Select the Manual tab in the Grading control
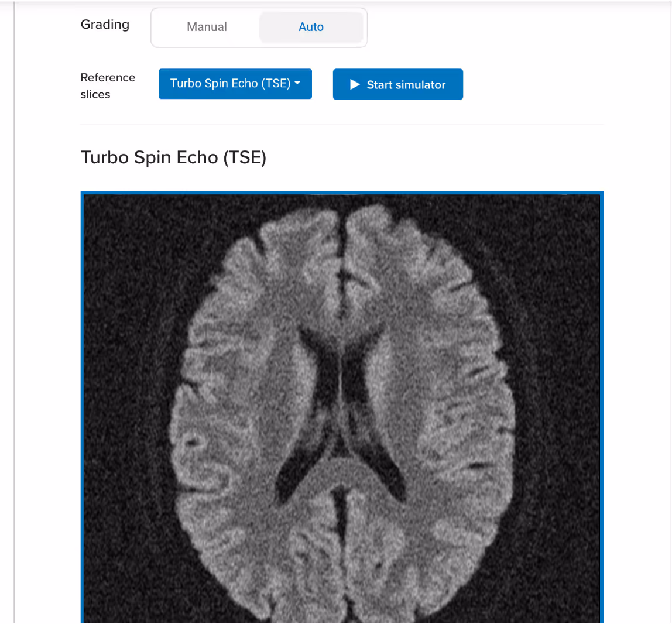The image size is (672, 624). click(207, 27)
